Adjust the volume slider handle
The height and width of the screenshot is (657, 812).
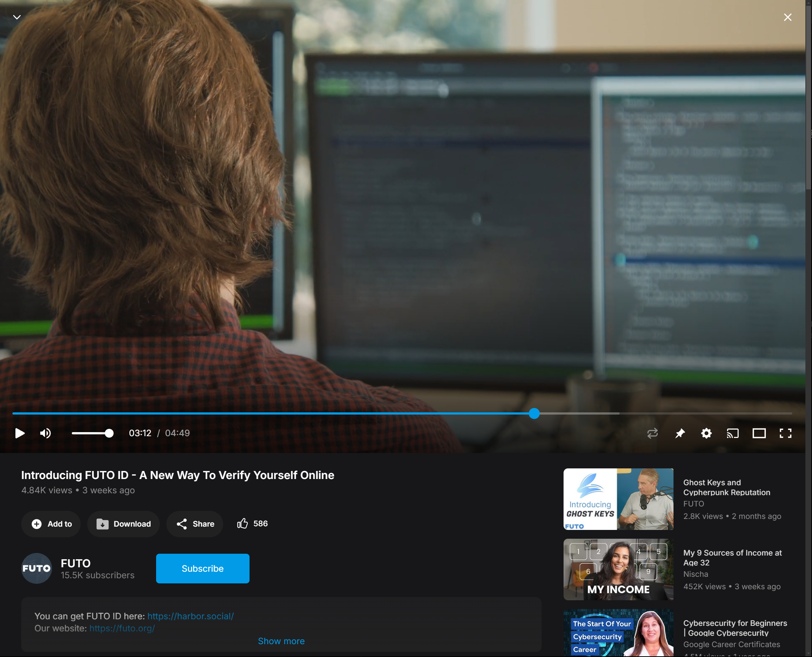pyautogui.click(x=109, y=433)
